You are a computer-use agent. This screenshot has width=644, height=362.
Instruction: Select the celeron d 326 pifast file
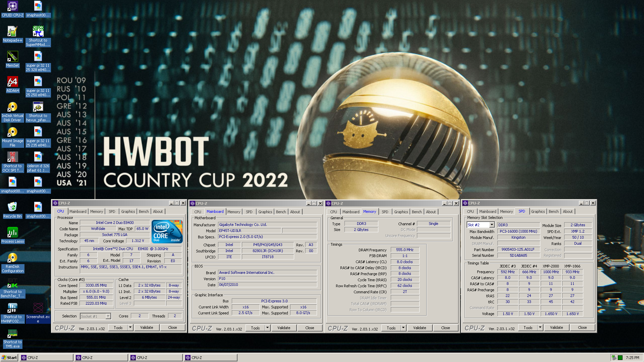point(38,162)
